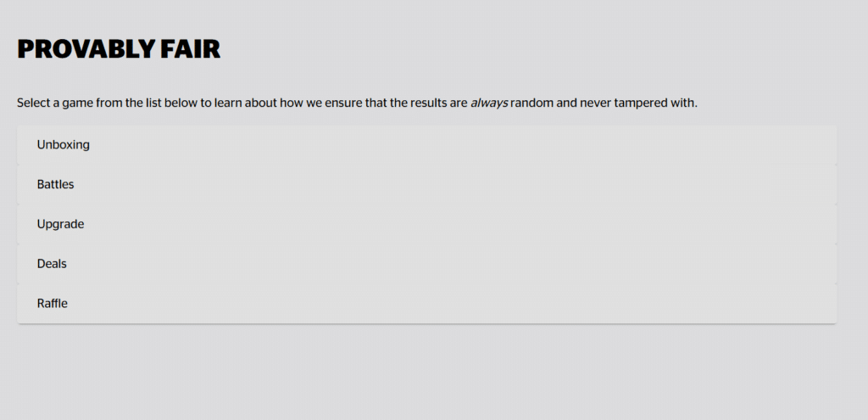Click the 'Select a game' instruction sentence
The width and height of the screenshot is (868, 420).
click(x=357, y=103)
